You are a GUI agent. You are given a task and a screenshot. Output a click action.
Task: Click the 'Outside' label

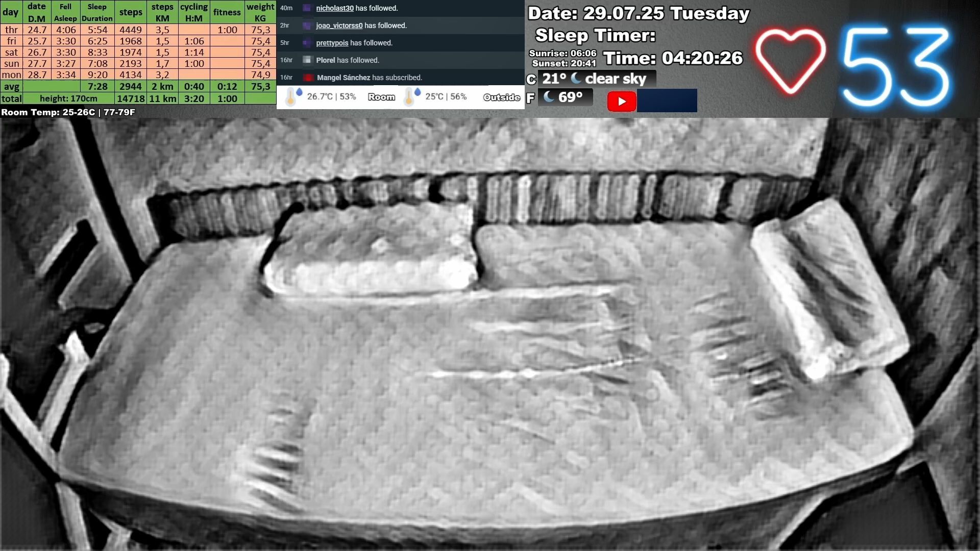501,97
